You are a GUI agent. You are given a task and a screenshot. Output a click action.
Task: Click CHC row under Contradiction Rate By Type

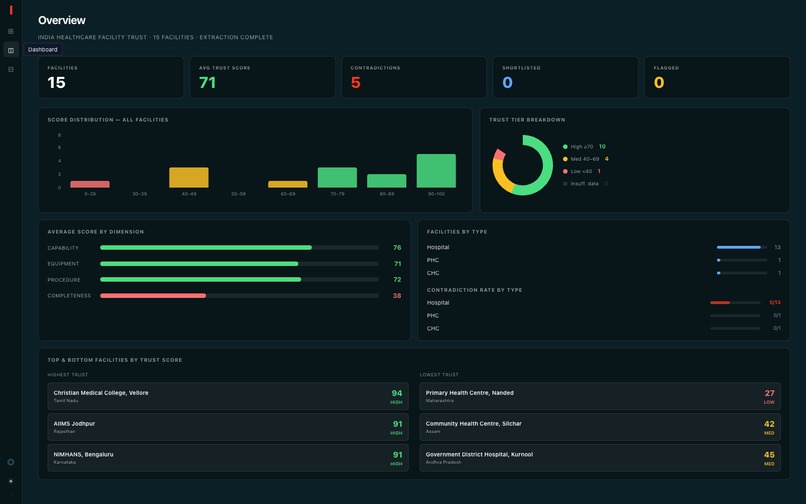pyautogui.click(x=604, y=329)
